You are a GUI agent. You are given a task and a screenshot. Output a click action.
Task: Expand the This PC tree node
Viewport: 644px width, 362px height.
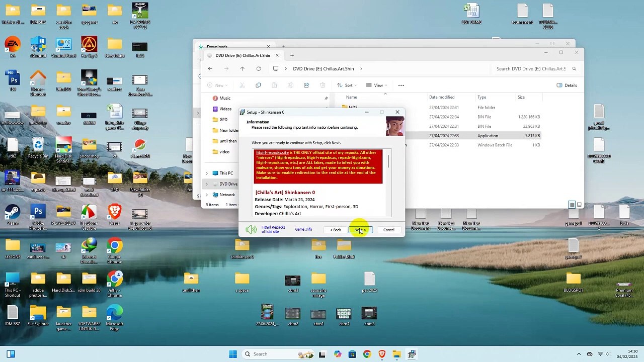click(206, 173)
